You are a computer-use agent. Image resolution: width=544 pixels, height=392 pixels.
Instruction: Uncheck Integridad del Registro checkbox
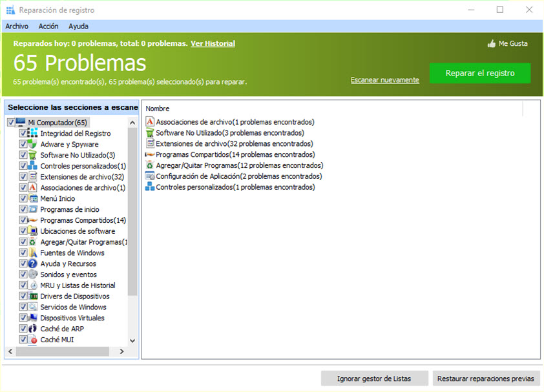[23, 133]
